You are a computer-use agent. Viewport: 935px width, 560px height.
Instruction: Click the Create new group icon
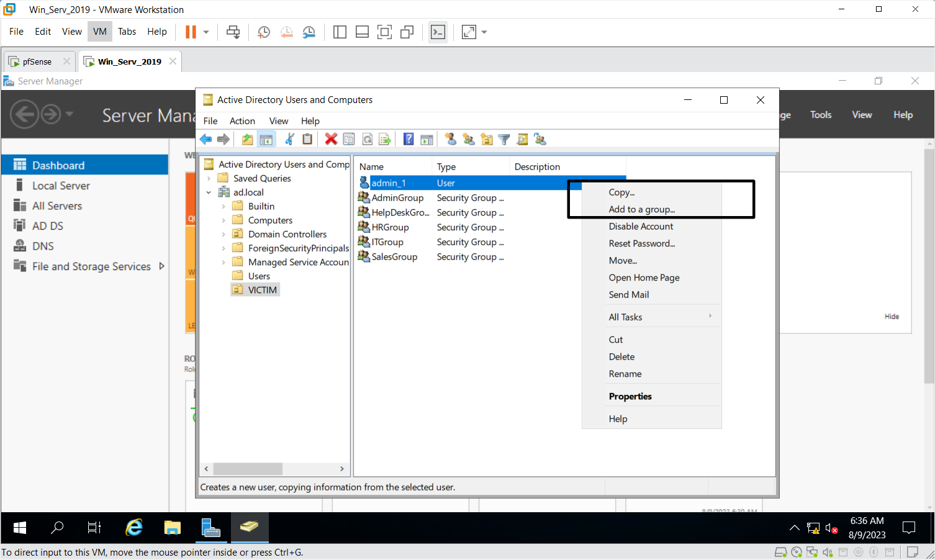coord(469,139)
